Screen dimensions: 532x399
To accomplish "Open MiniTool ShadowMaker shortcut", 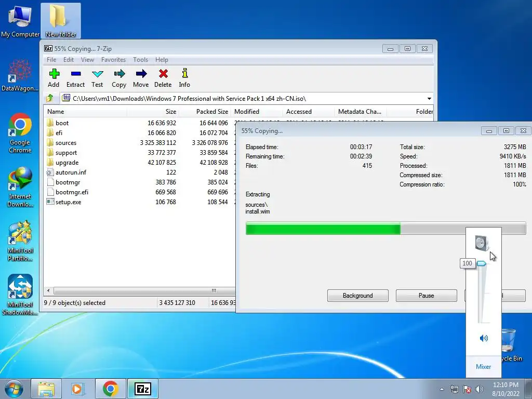I will pos(20,295).
